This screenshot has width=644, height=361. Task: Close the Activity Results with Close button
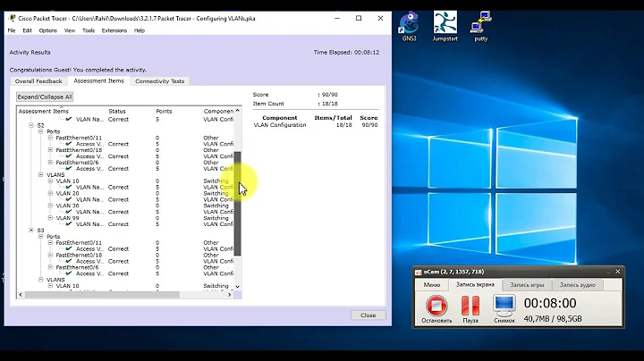[368, 315]
